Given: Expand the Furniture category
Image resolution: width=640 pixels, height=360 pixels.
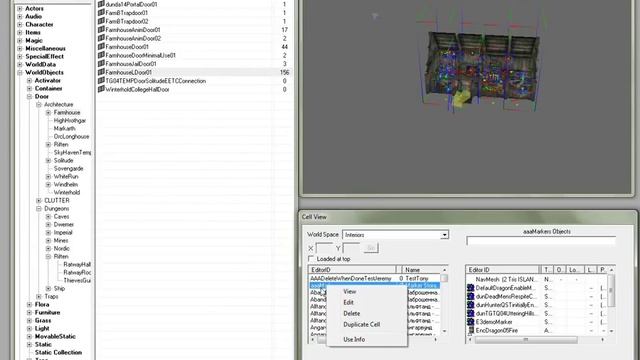Looking at the screenshot, I should (29, 313).
